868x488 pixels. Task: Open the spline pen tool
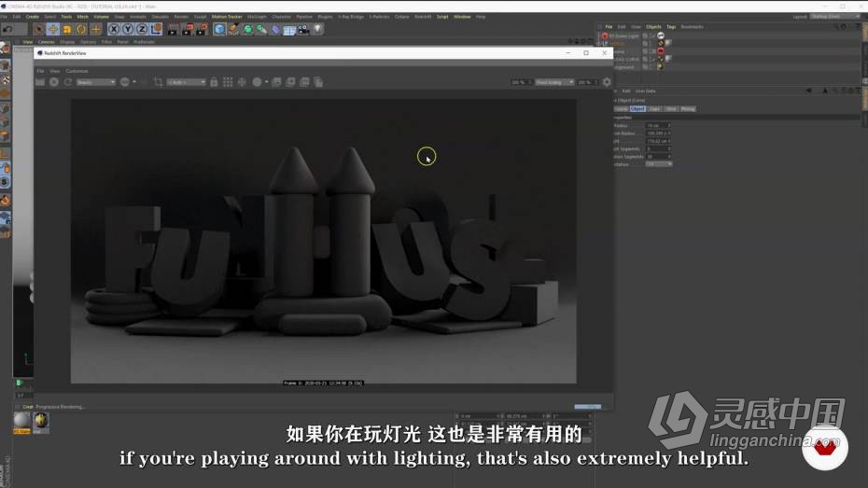pyautogui.click(x=233, y=29)
